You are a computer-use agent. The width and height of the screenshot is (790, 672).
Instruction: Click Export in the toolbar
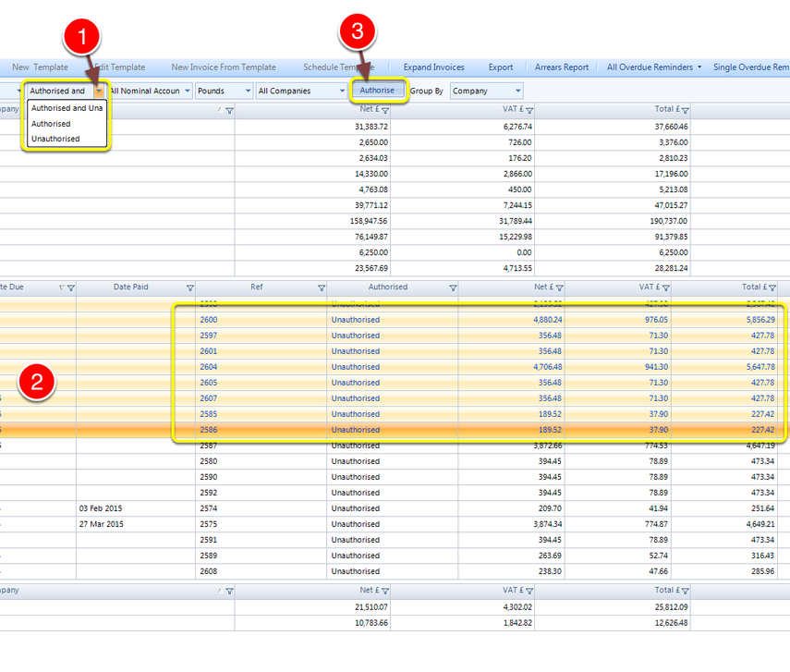click(500, 67)
